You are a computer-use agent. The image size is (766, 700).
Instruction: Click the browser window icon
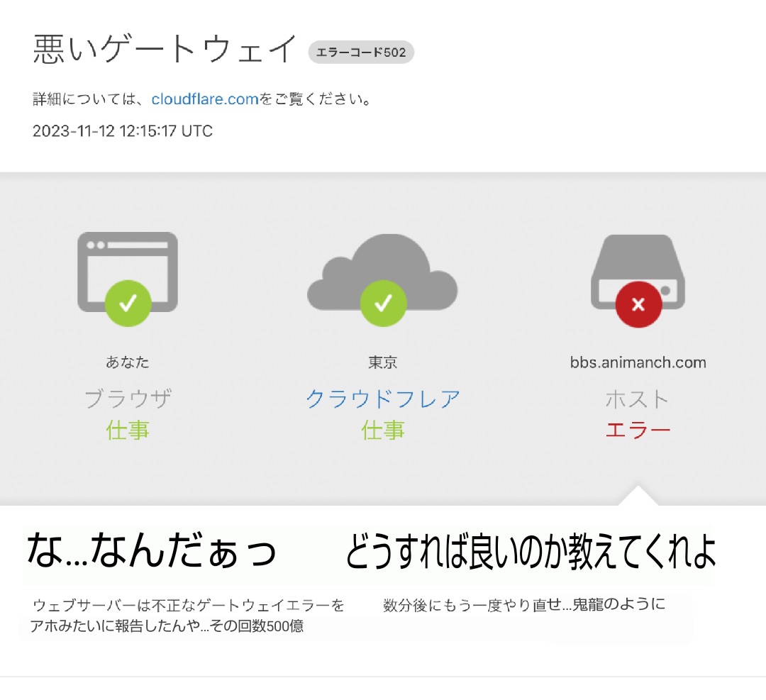128,272
